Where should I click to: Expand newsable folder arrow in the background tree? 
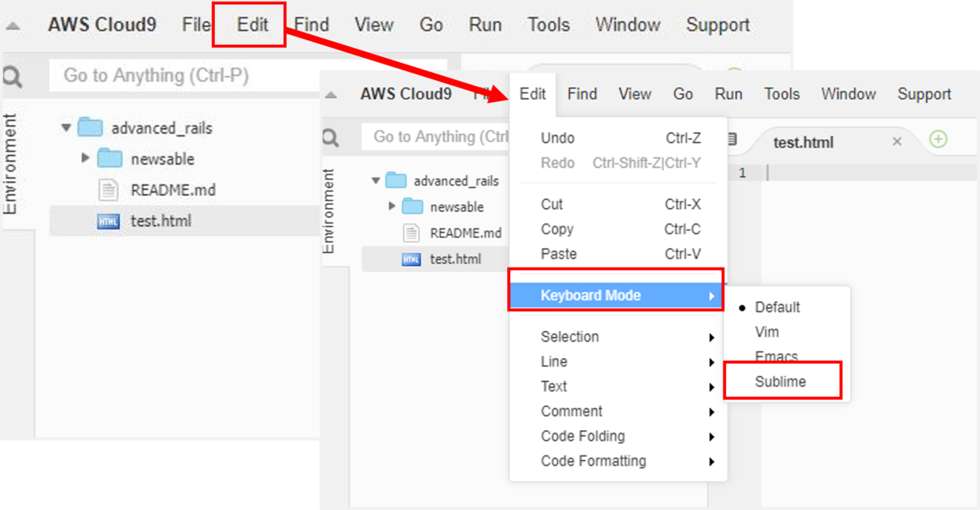85,158
